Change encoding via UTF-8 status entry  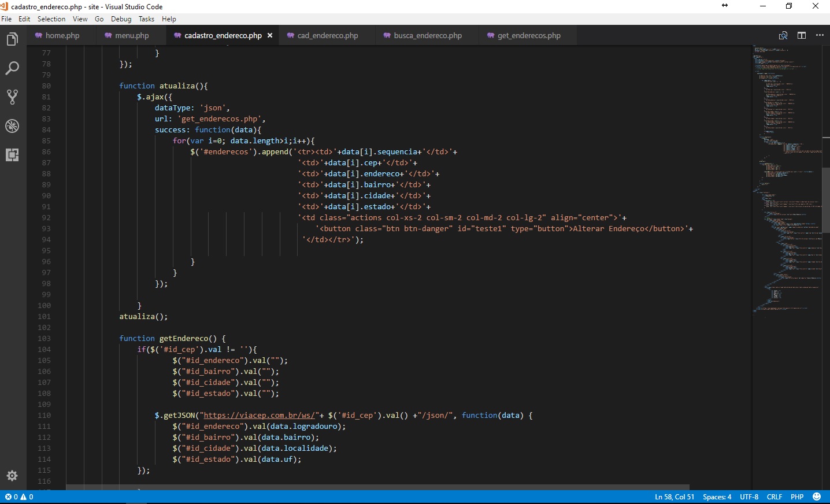pos(749,497)
